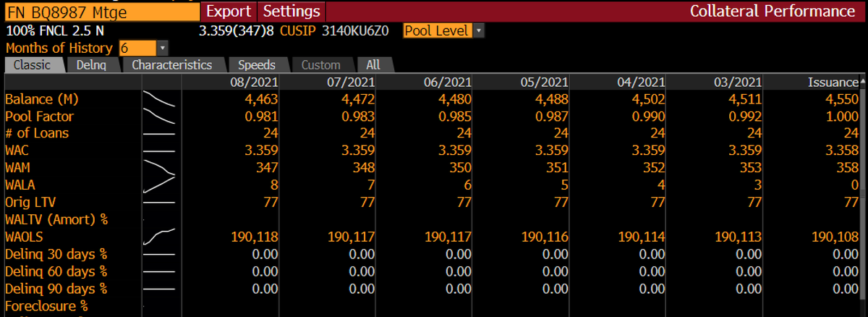Image resolution: width=868 pixels, height=317 pixels.
Task: Open the Settings menu
Action: pyautogui.click(x=292, y=11)
